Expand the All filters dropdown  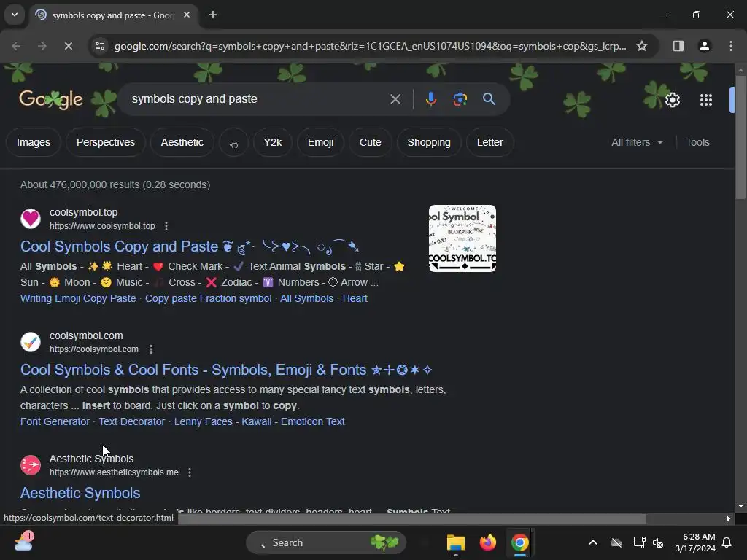[x=637, y=142]
